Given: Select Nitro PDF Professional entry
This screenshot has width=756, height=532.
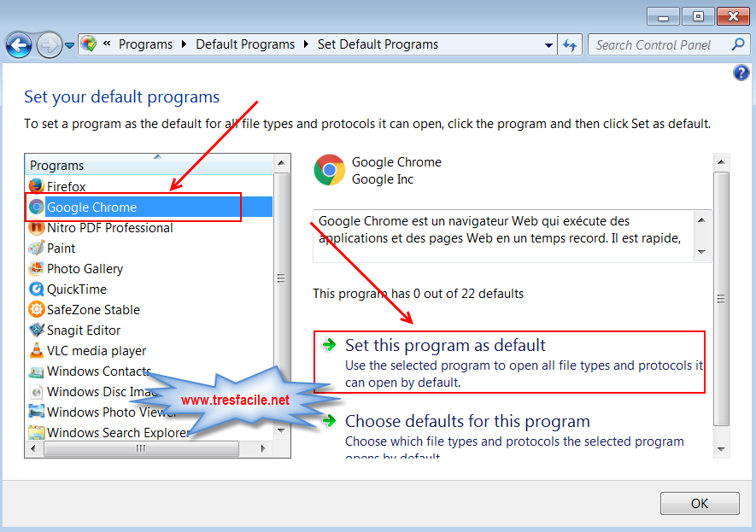Looking at the screenshot, I should tap(110, 227).
